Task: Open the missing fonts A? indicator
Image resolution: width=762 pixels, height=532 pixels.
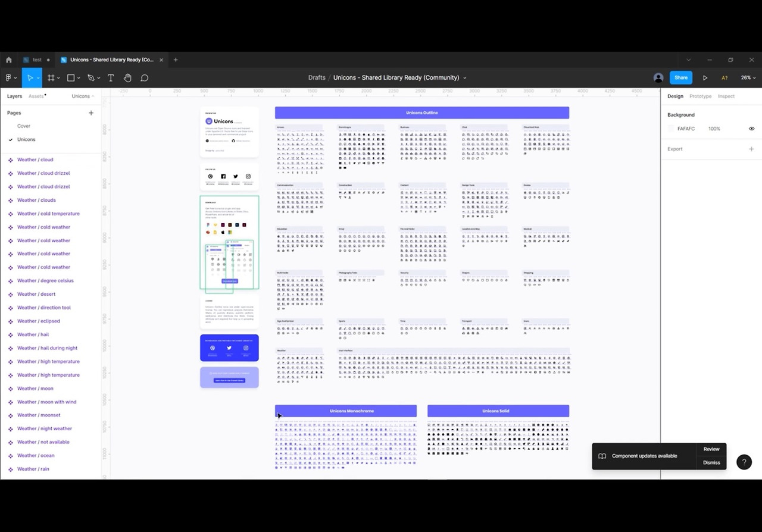Action: [724, 78]
